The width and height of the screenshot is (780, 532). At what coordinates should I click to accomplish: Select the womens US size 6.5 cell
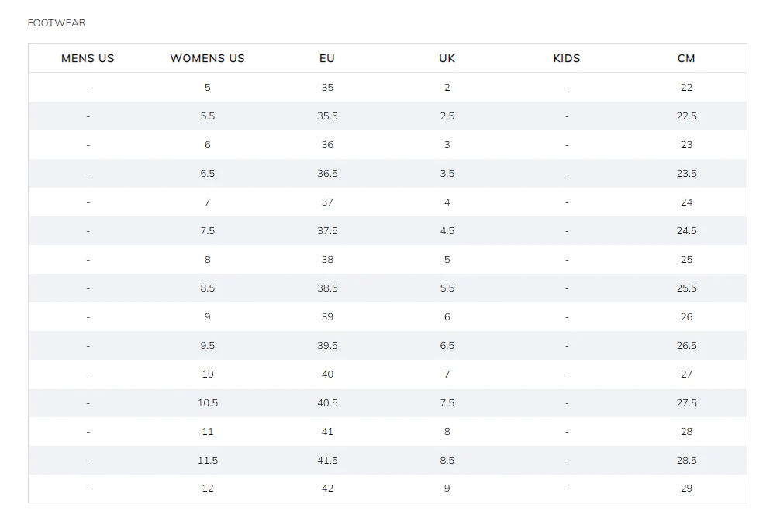click(208, 173)
